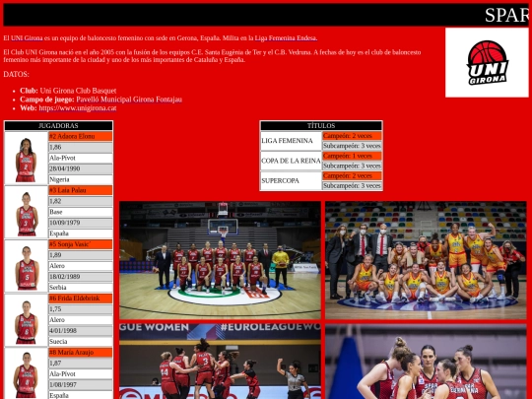This screenshot has height=399, width=532.
Task: Select the 'SUPERCOPA' cell
Action: pos(291,181)
